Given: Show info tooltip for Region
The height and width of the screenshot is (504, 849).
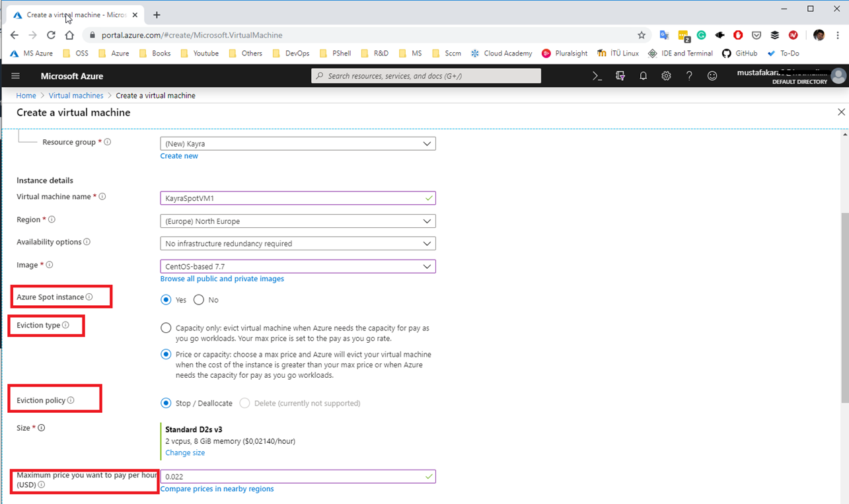Looking at the screenshot, I should (x=52, y=219).
